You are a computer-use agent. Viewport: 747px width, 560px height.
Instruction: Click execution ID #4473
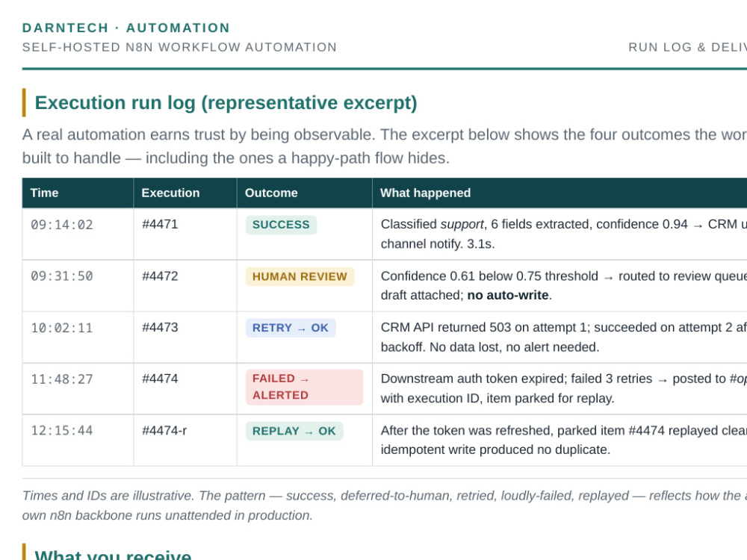[x=160, y=328]
